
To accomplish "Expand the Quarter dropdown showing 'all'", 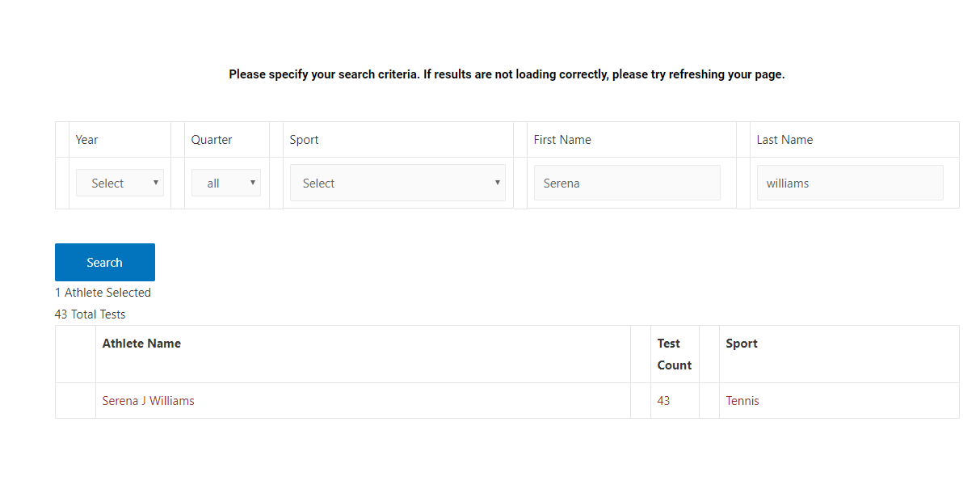I will [x=225, y=183].
